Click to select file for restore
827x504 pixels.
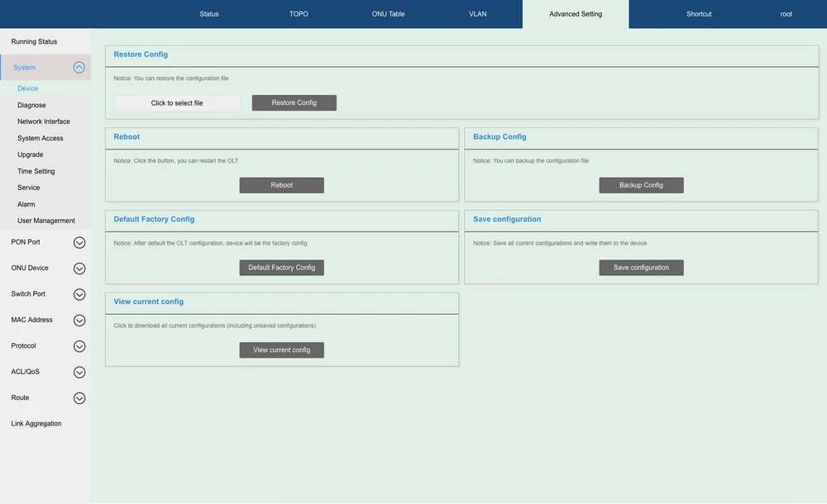click(x=177, y=103)
